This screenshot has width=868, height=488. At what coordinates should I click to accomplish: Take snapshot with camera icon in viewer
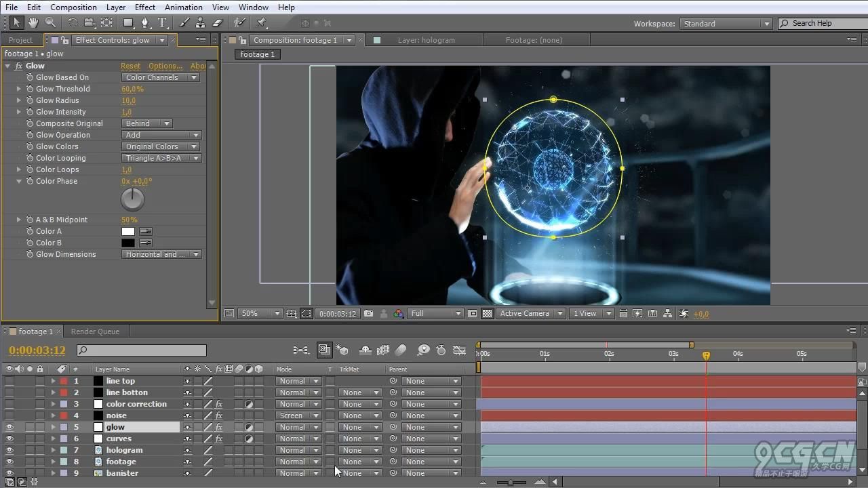pyautogui.click(x=368, y=314)
